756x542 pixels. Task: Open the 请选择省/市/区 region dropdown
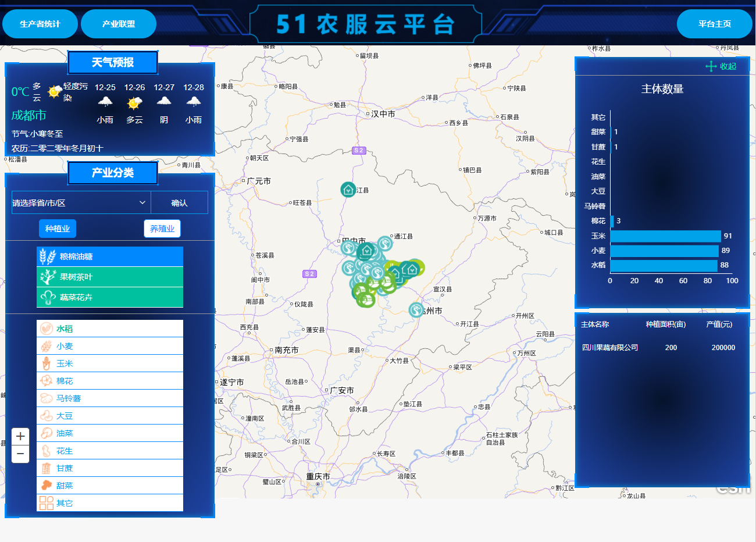coord(81,202)
